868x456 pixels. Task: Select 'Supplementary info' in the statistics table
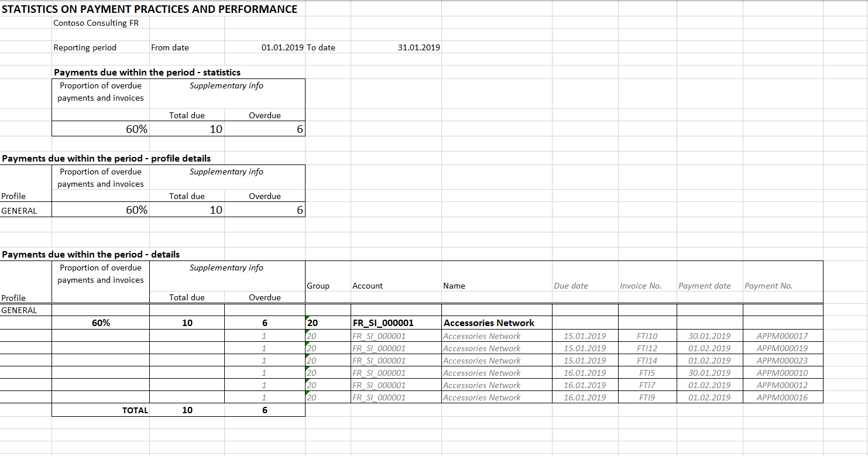(227, 85)
